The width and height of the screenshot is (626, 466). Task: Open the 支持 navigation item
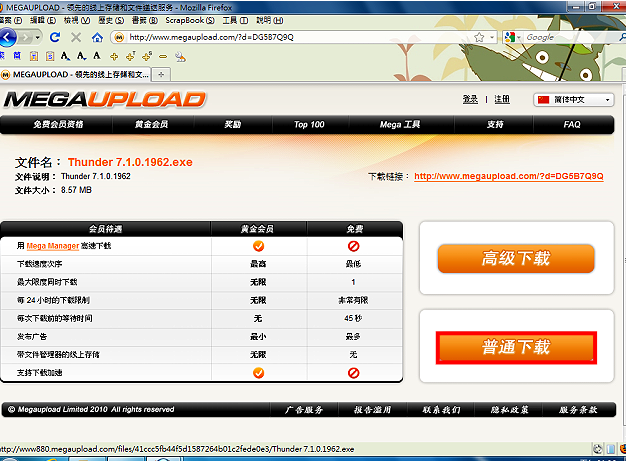tap(495, 125)
